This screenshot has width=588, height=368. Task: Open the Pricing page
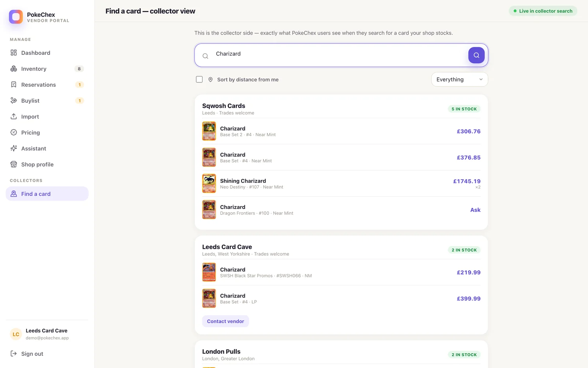pyautogui.click(x=47, y=132)
